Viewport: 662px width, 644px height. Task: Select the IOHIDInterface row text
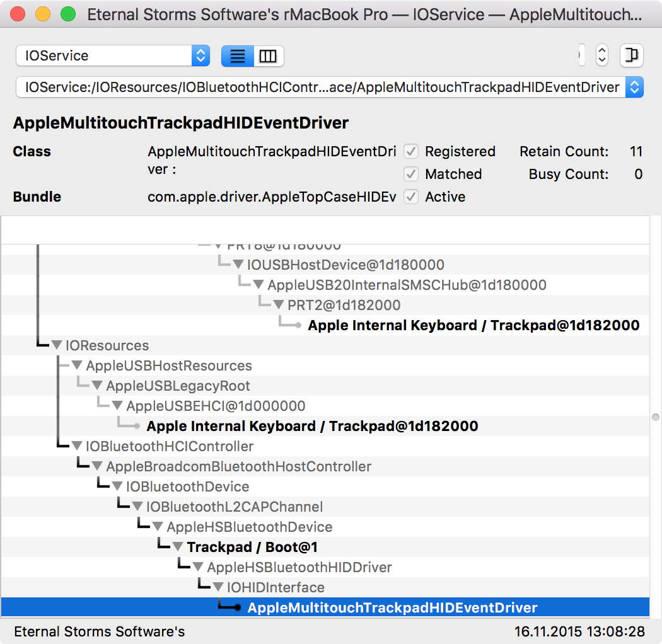(x=276, y=587)
